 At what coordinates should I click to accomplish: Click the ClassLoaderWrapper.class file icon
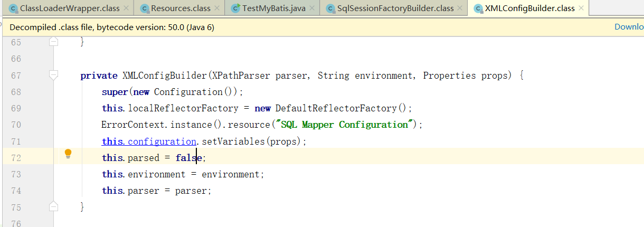point(14,8)
